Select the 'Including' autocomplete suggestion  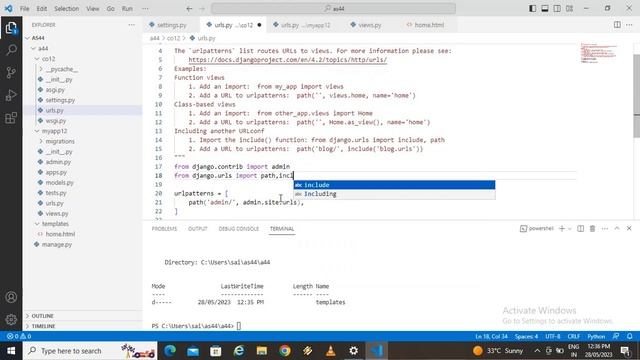coord(394,194)
